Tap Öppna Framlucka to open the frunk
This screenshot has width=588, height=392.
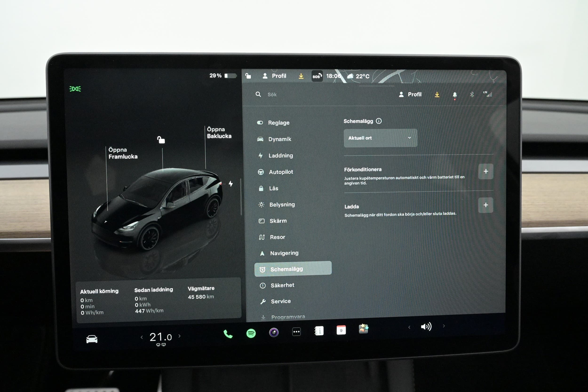click(123, 153)
